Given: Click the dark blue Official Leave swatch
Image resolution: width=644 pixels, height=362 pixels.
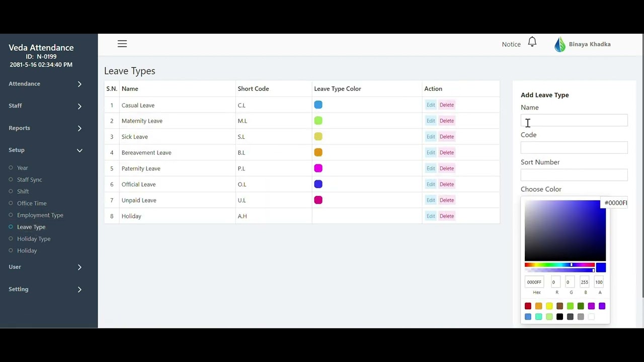Looking at the screenshot, I should [x=318, y=184].
